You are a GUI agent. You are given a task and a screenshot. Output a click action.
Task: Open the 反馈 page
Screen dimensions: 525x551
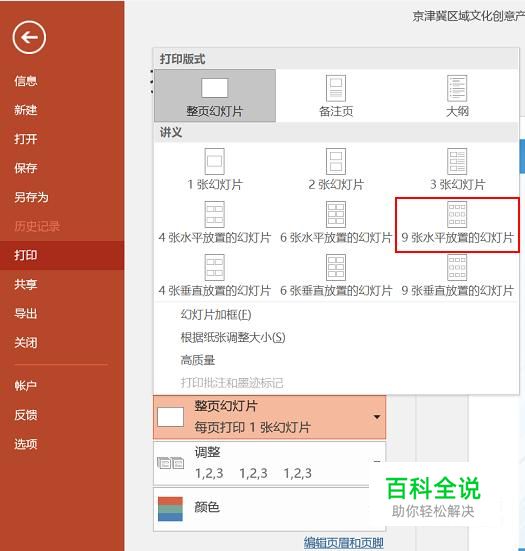[62, 415]
